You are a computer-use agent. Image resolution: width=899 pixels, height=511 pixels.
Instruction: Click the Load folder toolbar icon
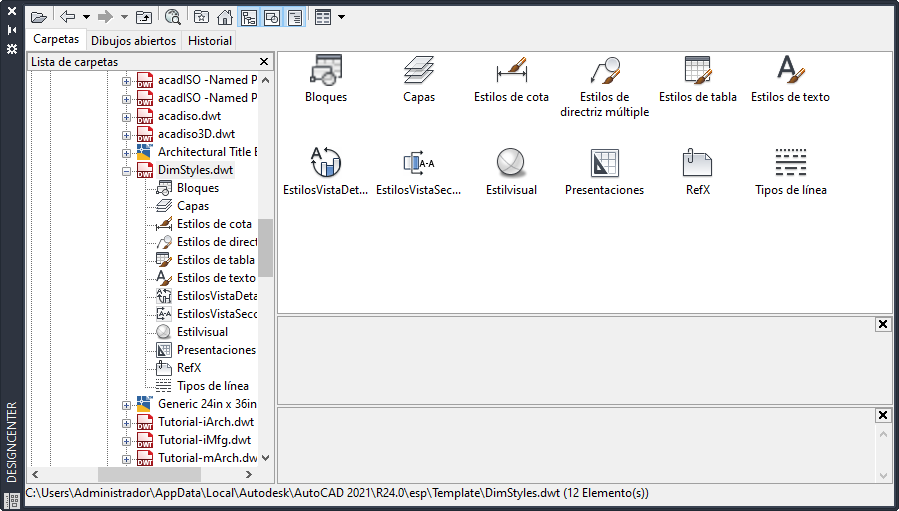pos(38,17)
